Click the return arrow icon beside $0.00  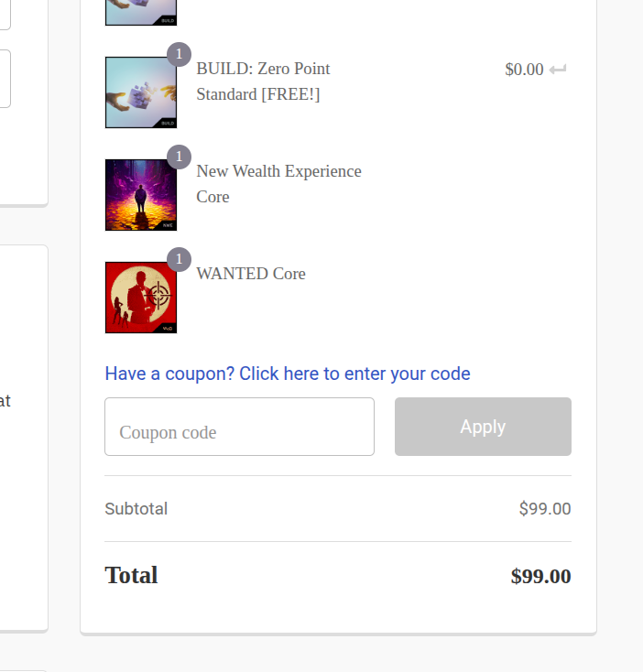pos(558,70)
